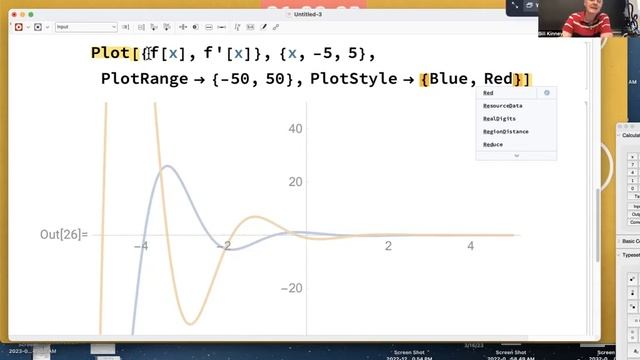Click PlotStyle in the input code
Screen dimensions: 640x360
click(x=353, y=79)
